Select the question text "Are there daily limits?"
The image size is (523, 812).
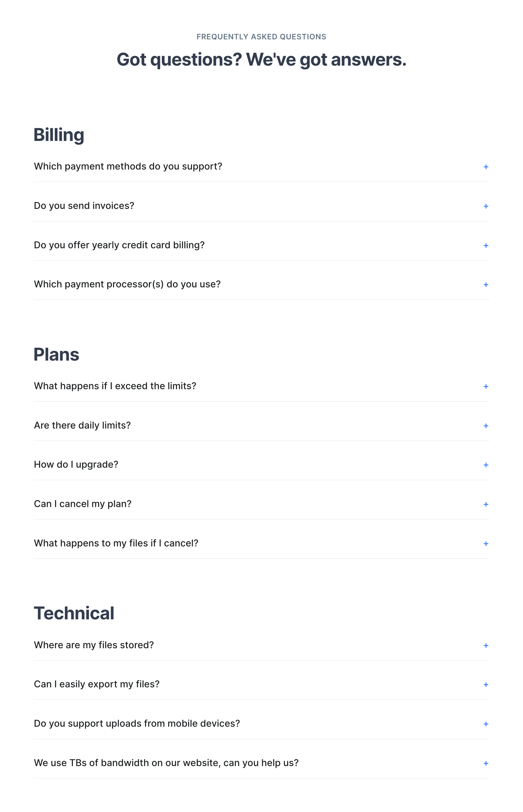(82, 425)
